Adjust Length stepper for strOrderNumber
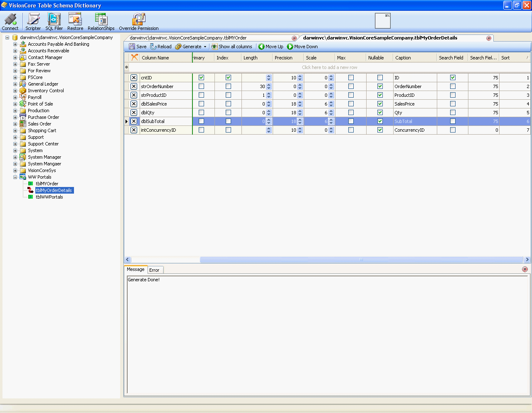The width and height of the screenshot is (532, 413). [269, 86]
